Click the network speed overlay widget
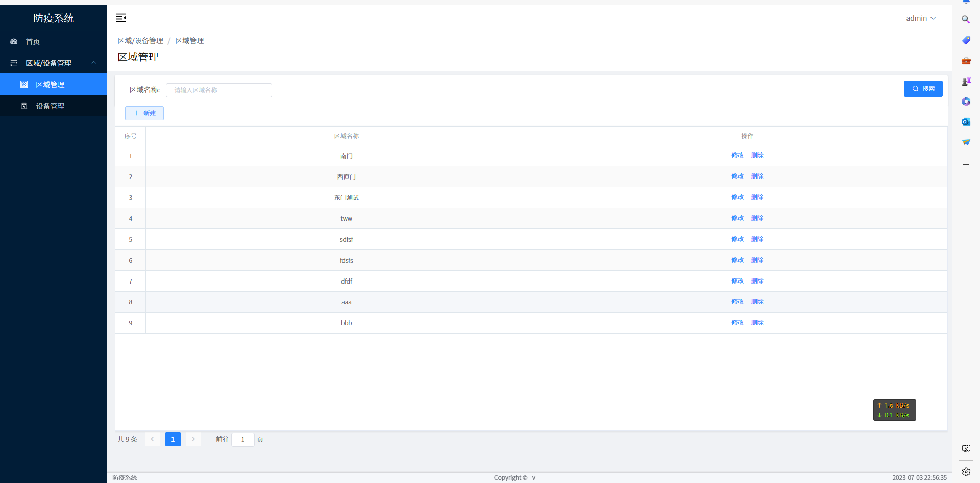The image size is (980, 483). [x=894, y=410]
